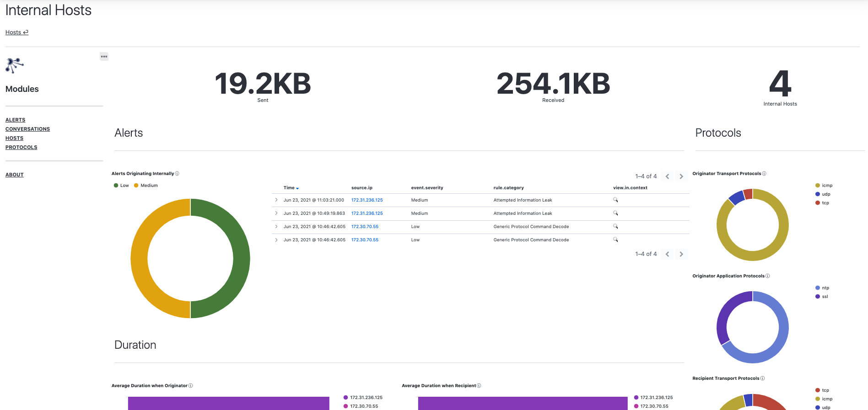This screenshot has width=868, height=410.
Task: View in context first 10:46:42.605 alert row
Action: tap(615, 226)
